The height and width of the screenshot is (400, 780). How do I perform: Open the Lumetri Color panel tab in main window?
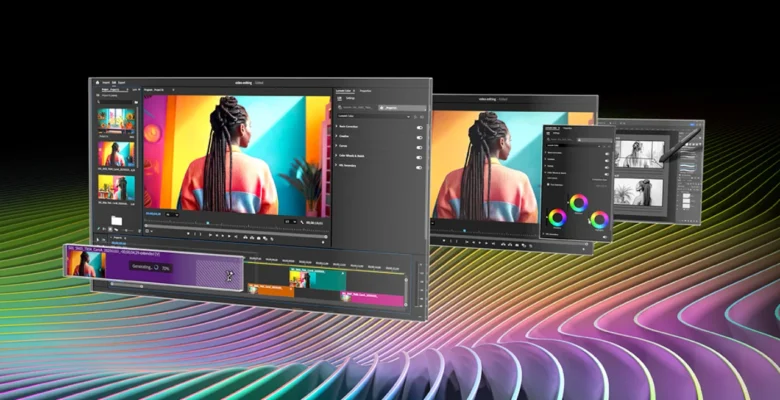click(344, 91)
